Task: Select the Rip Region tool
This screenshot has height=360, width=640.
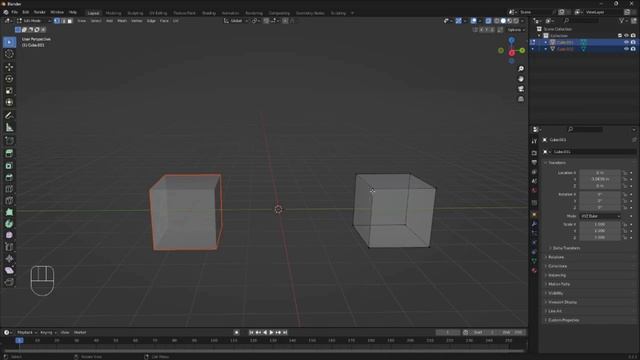Action: tap(9, 282)
